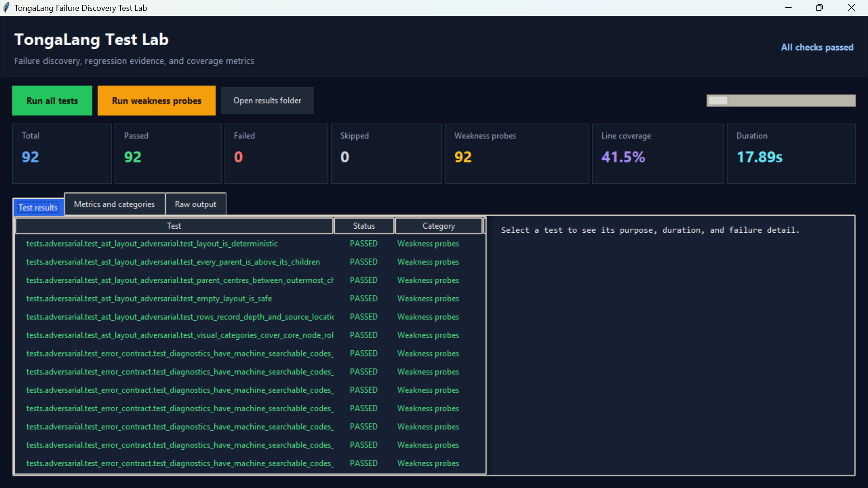Select test_rows_record_depth_and_source row
Screen dimensions: 868x488
tap(250, 317)
